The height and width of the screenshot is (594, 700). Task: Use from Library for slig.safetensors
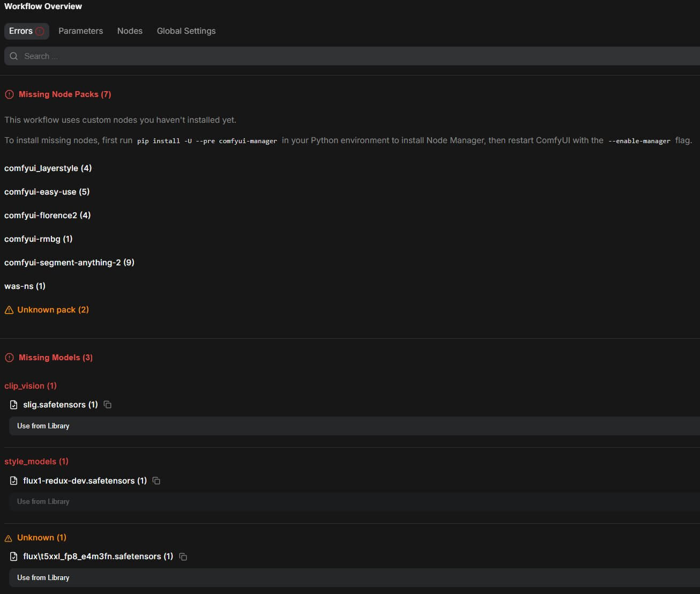point(355,426)
